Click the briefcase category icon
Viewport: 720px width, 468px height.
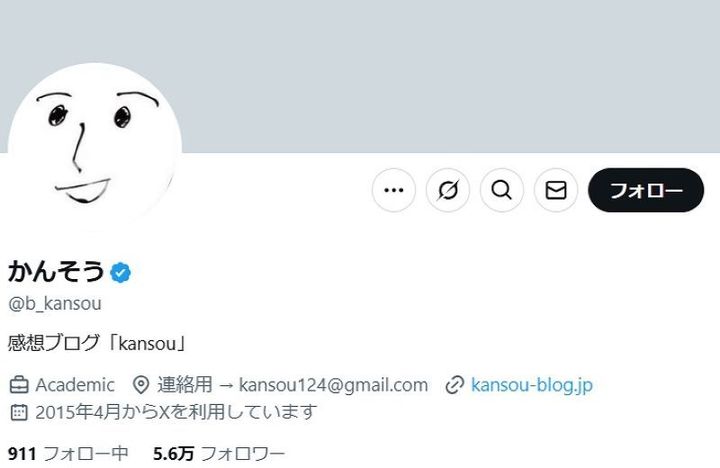19,385
